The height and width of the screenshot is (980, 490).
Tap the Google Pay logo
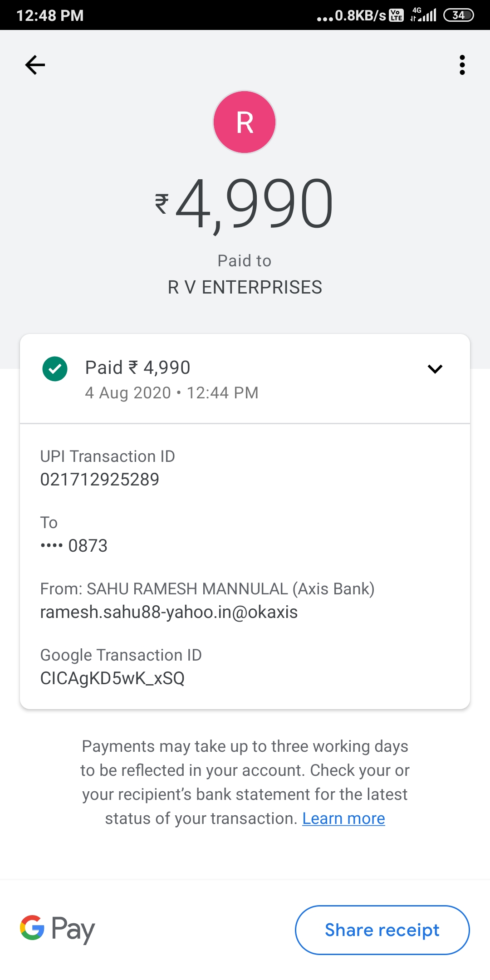[58, 929]
